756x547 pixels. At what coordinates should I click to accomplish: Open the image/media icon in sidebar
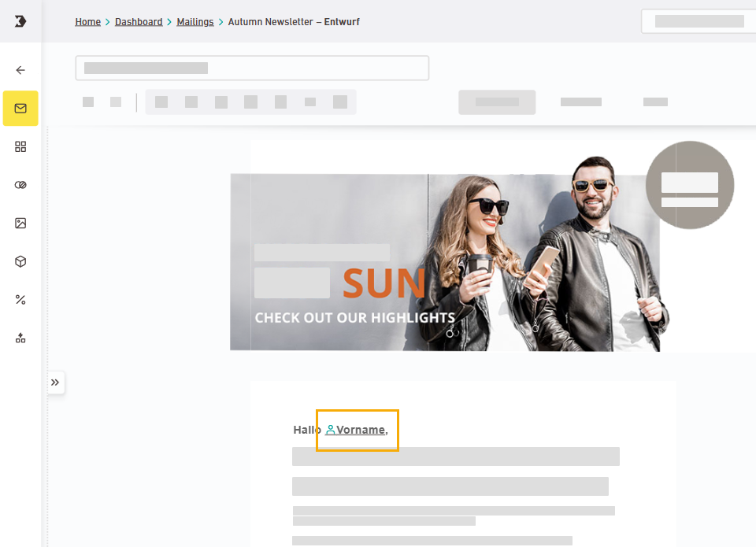pos(20,224)
